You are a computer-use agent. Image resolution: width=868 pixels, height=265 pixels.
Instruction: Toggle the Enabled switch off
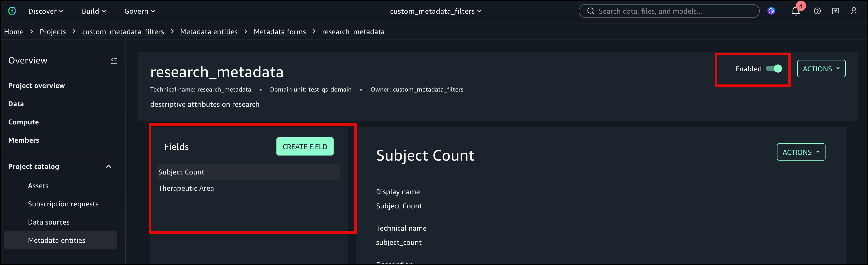774,69
